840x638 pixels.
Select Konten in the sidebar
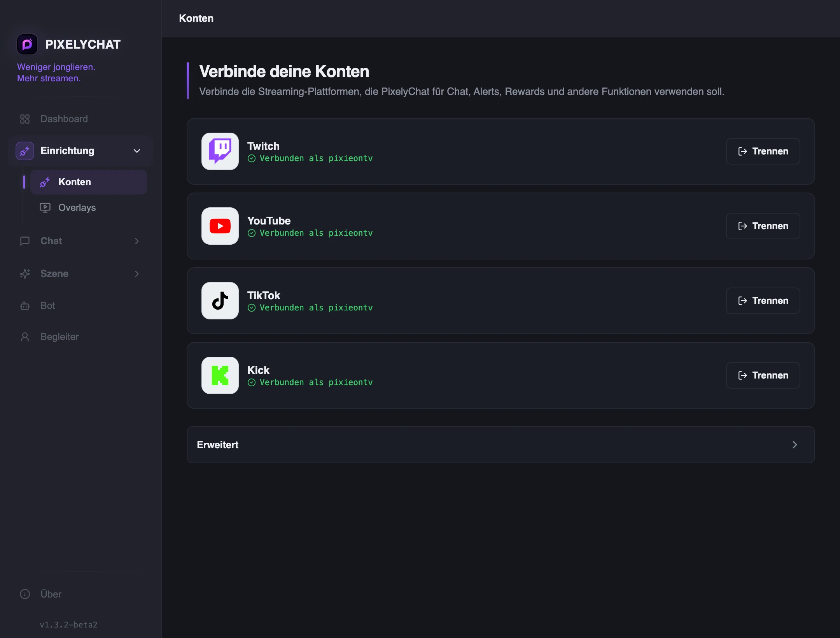[x=89, y=182]
